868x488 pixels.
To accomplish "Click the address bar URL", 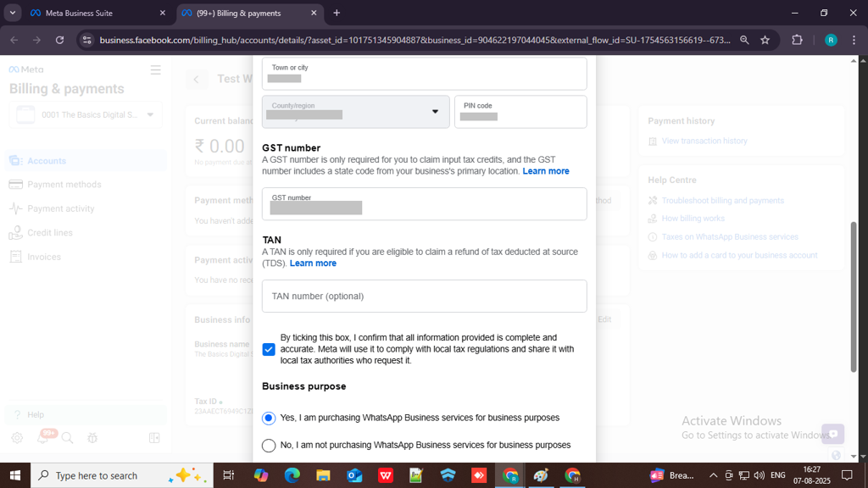I will pos(415,40).
